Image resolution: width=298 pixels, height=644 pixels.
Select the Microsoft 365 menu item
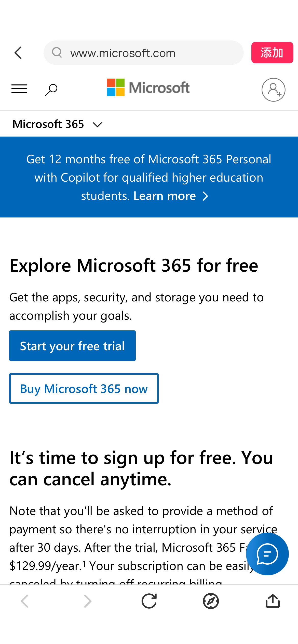click(49, 124)
